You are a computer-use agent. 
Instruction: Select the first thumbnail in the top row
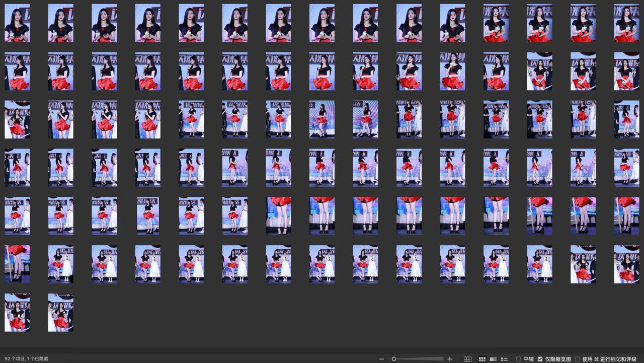[17, 23]
